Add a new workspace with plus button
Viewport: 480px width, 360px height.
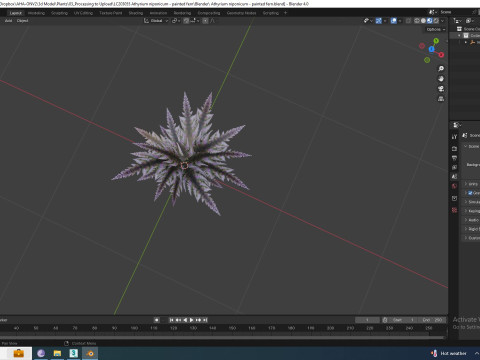285,13
